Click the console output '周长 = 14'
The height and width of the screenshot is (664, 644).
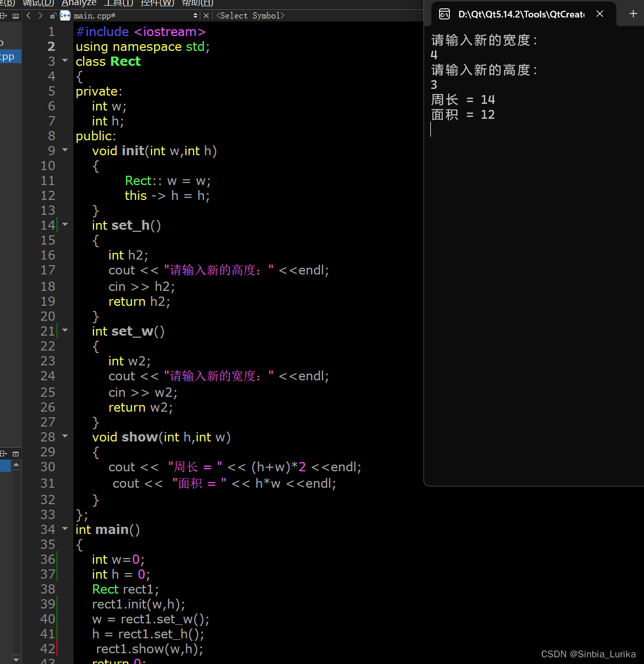click(x=463, y=100)
